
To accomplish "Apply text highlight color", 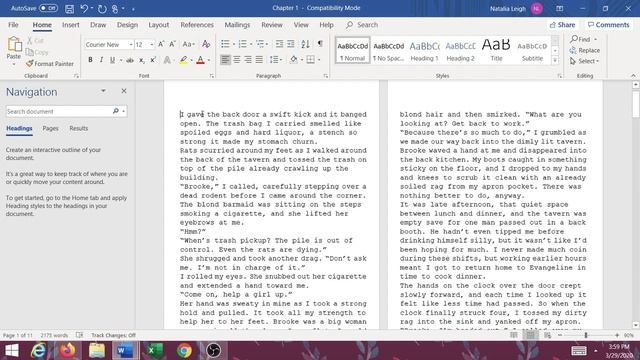I will point(183,60).
